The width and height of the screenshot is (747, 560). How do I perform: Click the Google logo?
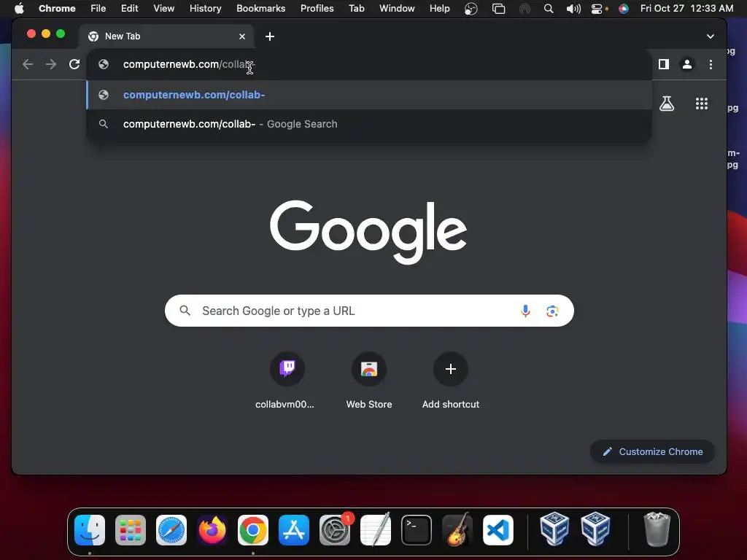[x=368, y=232]
